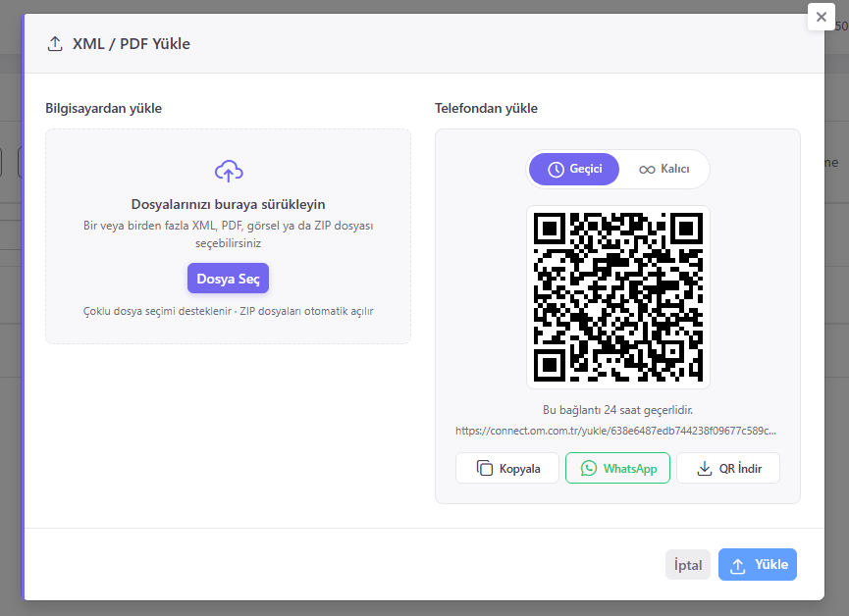Click the 'Telefondan yükle' heading

(x=486, y=108)
